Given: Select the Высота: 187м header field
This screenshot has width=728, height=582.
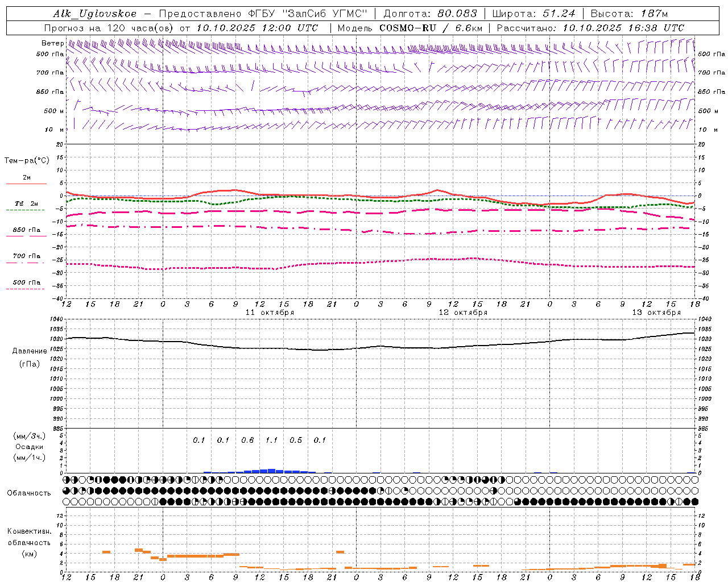Looking at the screenshot, I should [x=629, y=14].
